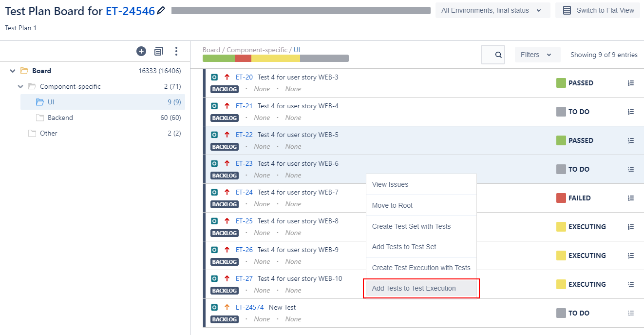Click 'Test Plan 1' subtitle
The width and height of the screenshot is (644, 335).
point(21,28)
